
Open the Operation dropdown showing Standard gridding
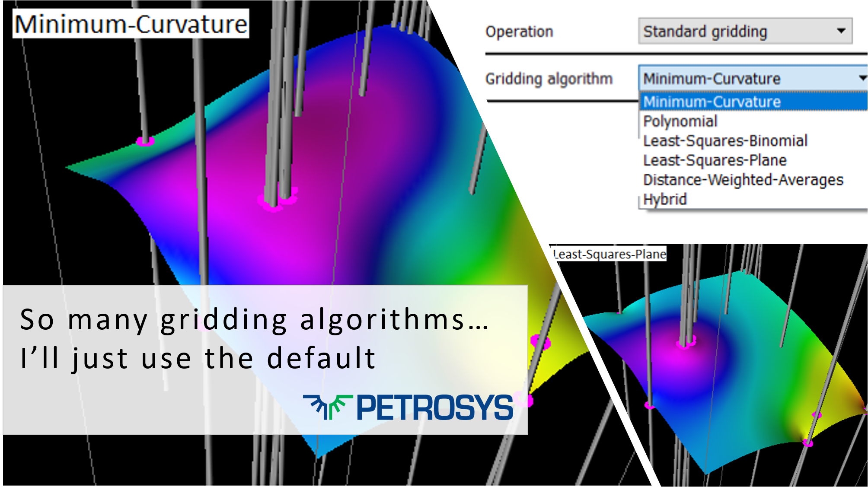pos(745,31)
